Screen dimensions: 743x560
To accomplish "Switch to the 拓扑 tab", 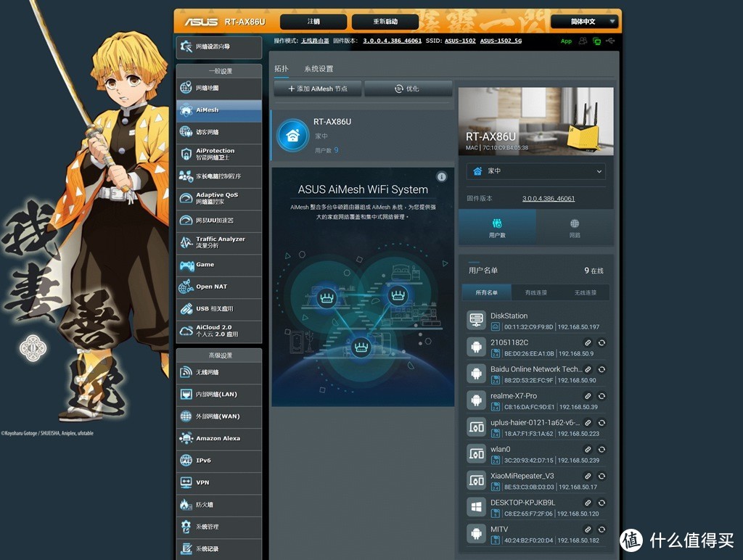I will point(281,69).
